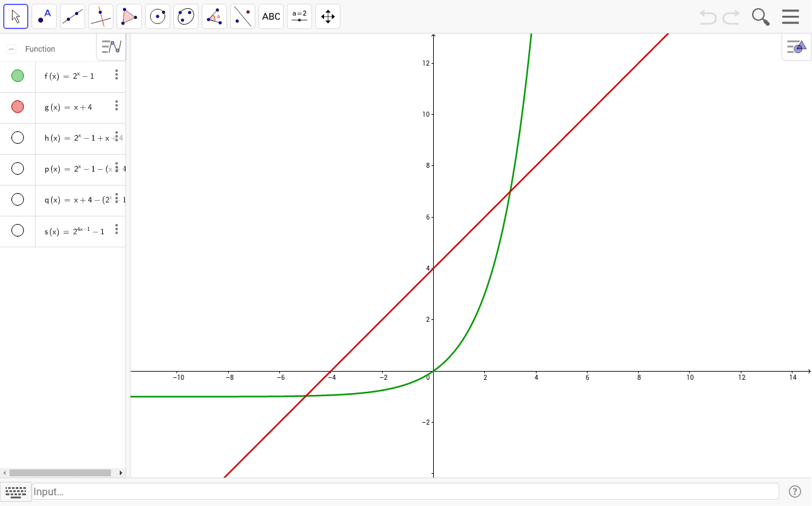
Task: Open more options for g(x)
Action: (117, 106)
